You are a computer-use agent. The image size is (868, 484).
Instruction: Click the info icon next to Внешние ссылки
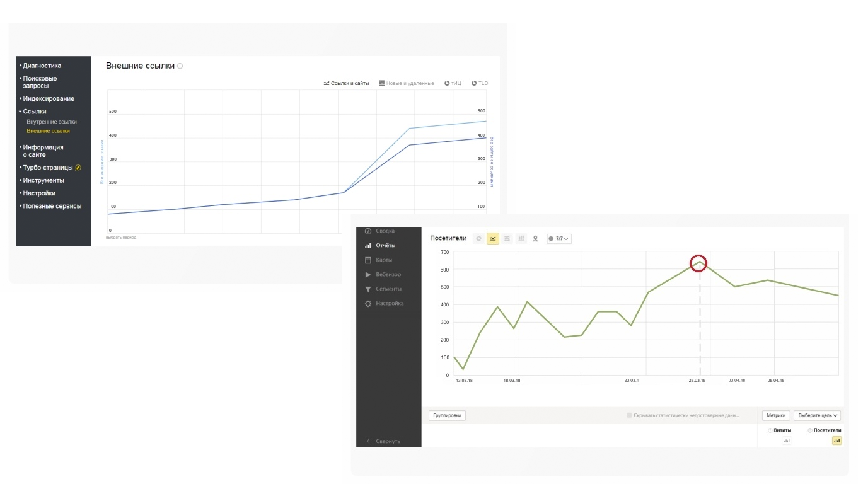(180, 66)
